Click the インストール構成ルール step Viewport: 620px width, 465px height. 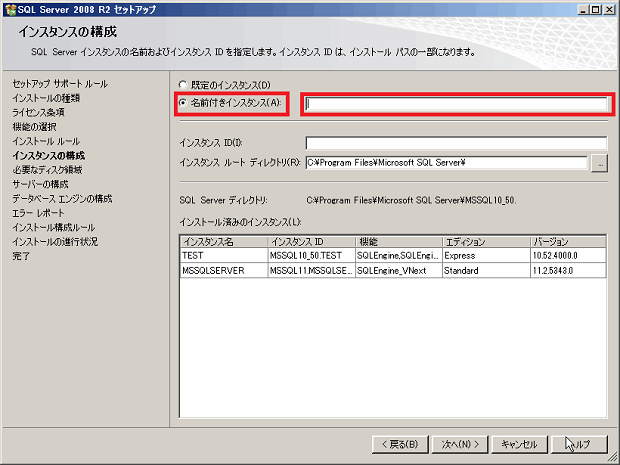(53, 227)
